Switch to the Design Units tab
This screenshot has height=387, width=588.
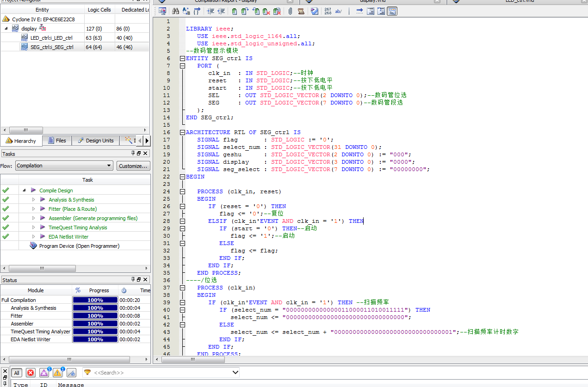point(95,141)
